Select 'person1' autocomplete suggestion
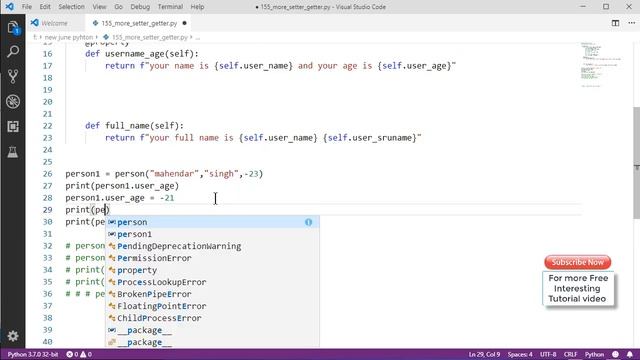This screenshot has width=640, height=360. coord(212,234)
